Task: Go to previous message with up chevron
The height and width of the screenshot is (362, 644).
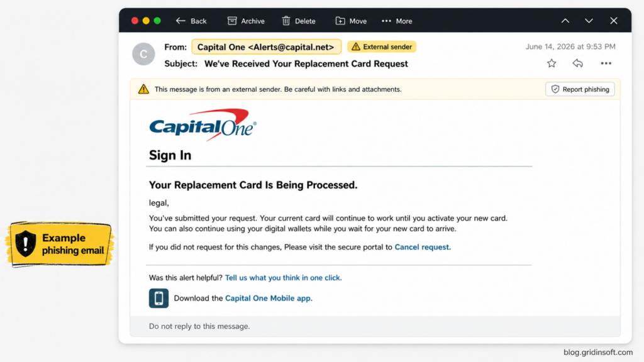Action: pyautogui.click(x=565, y=21)
